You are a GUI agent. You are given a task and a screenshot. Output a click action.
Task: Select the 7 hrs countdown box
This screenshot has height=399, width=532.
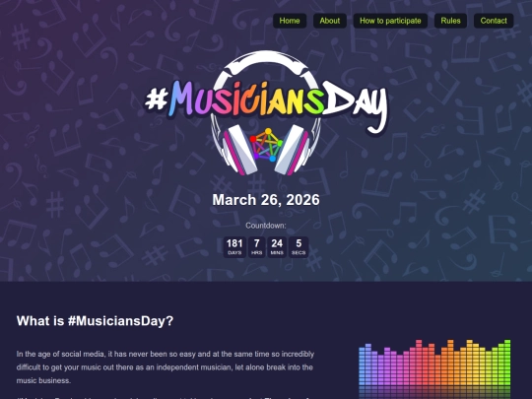(x=256, y=247)
